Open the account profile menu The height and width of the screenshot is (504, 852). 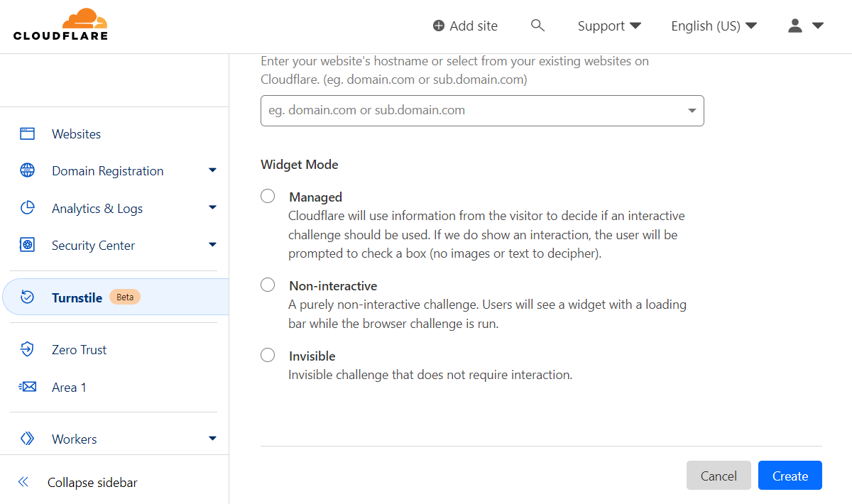[x=805, y=26]
